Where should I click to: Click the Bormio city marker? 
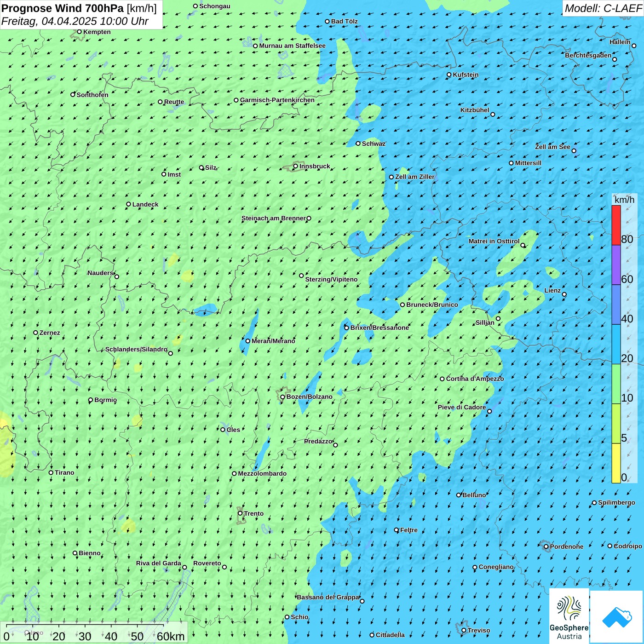pos(91,400)
